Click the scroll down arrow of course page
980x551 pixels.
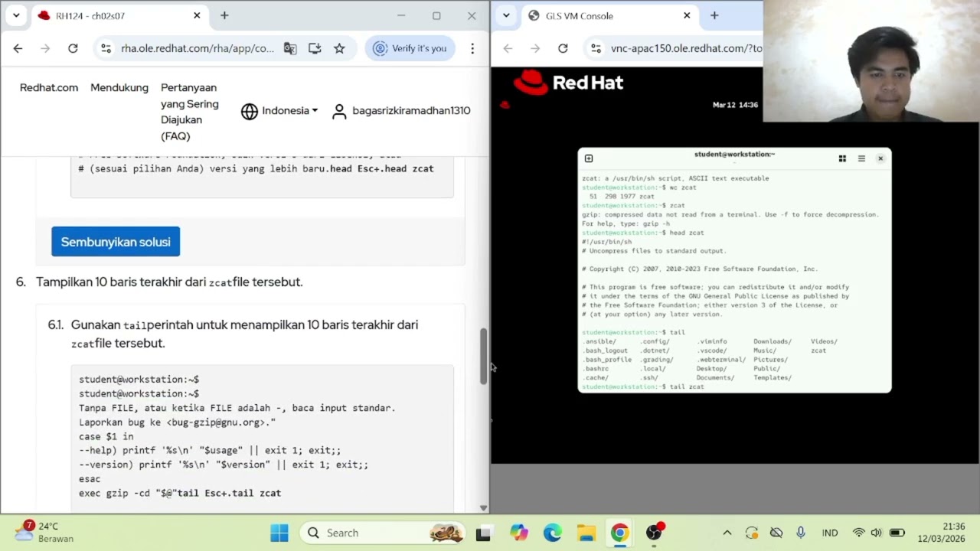point(483,507)
